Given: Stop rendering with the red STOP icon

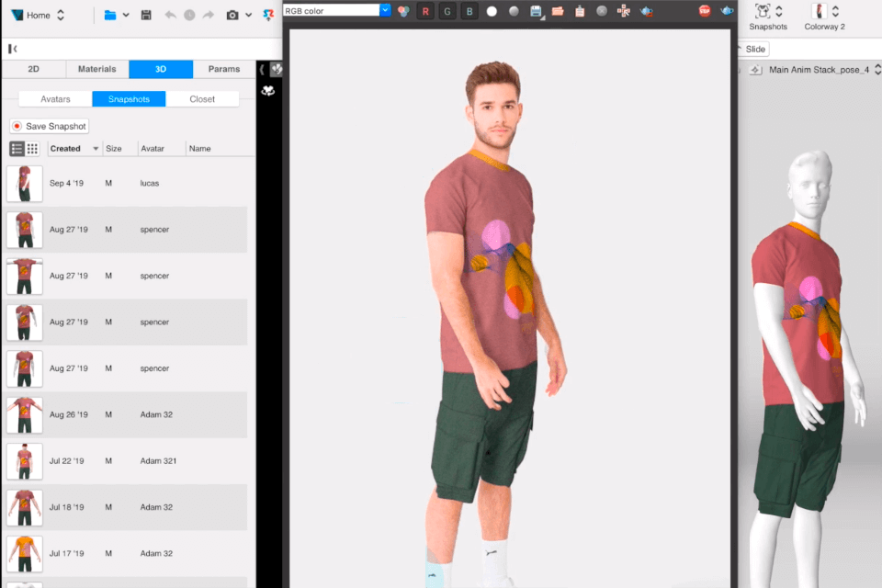Looking at the screenshot, I should pos(705,11).
